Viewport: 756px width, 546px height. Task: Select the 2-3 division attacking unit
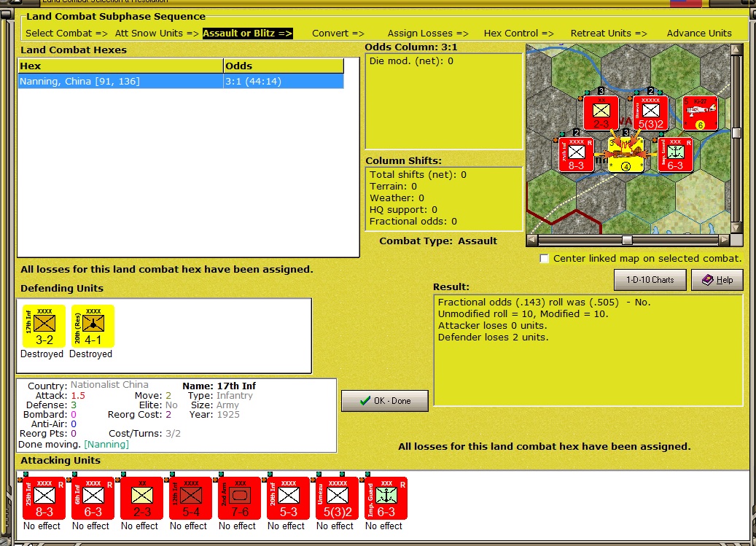141,498
